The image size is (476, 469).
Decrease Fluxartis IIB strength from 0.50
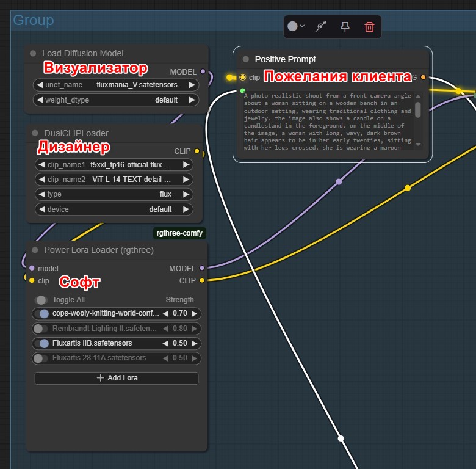click(x=165, y=343)
